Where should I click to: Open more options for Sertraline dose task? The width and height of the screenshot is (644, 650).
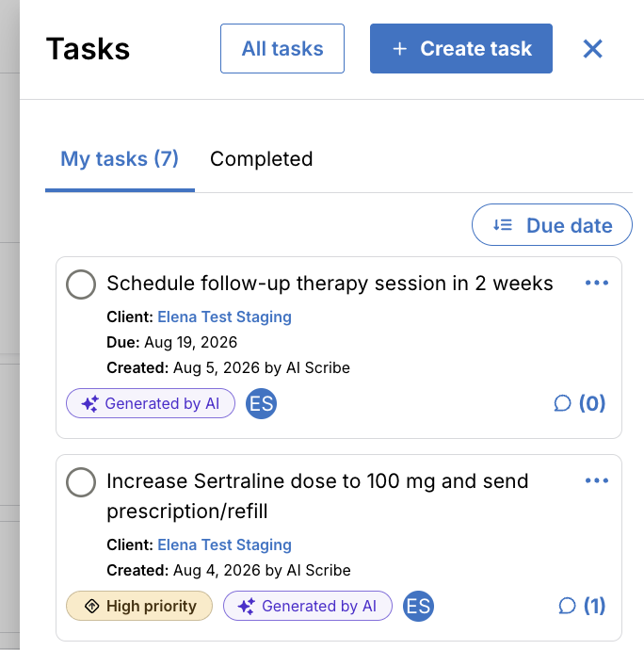click(596, 480)
